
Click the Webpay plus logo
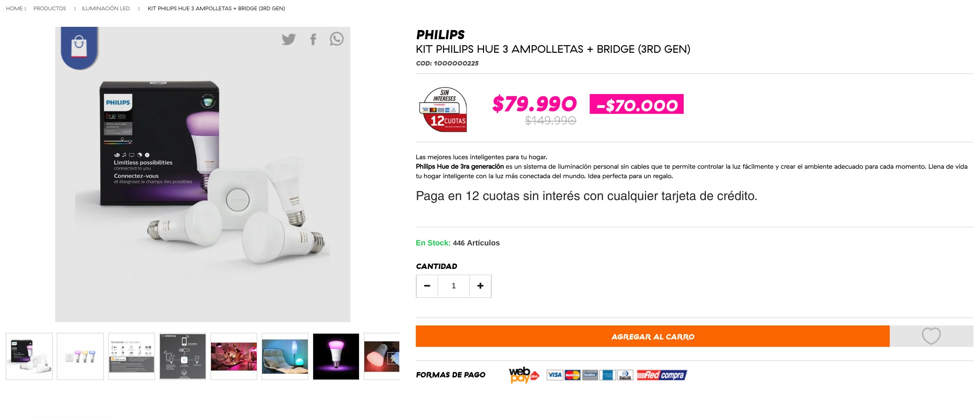tap(523, 375)
